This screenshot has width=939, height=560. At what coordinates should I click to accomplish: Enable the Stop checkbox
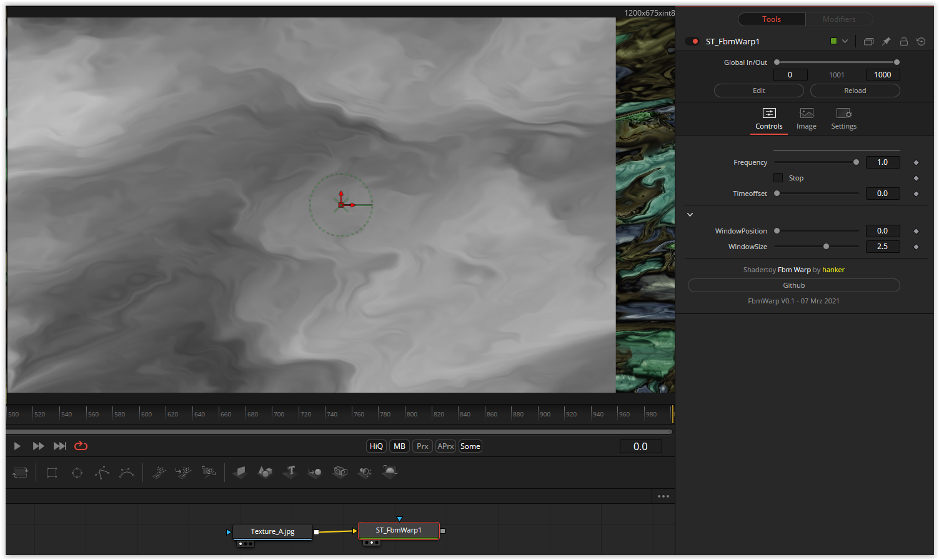click(778, 178)
